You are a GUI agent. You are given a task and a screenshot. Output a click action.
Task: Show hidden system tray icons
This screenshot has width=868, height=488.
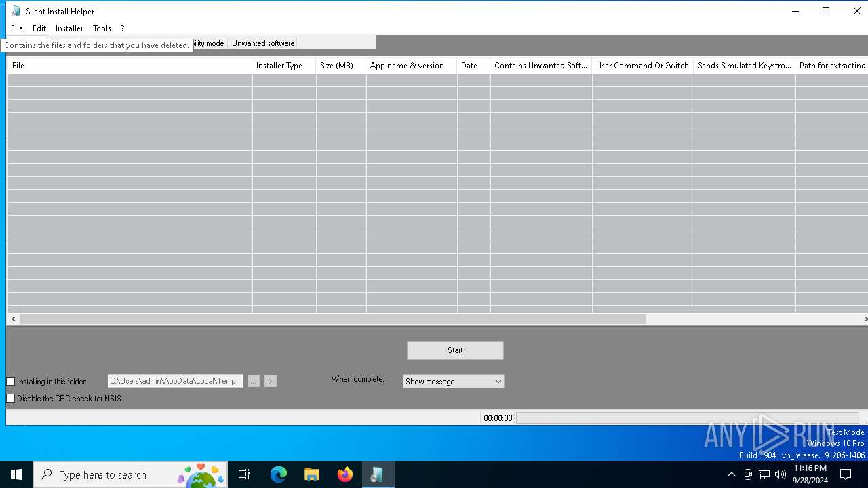point(731,474)
